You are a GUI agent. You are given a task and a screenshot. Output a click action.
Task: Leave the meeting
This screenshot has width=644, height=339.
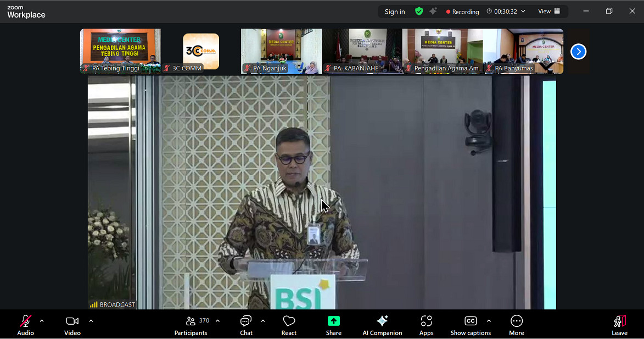coord(619,325)
